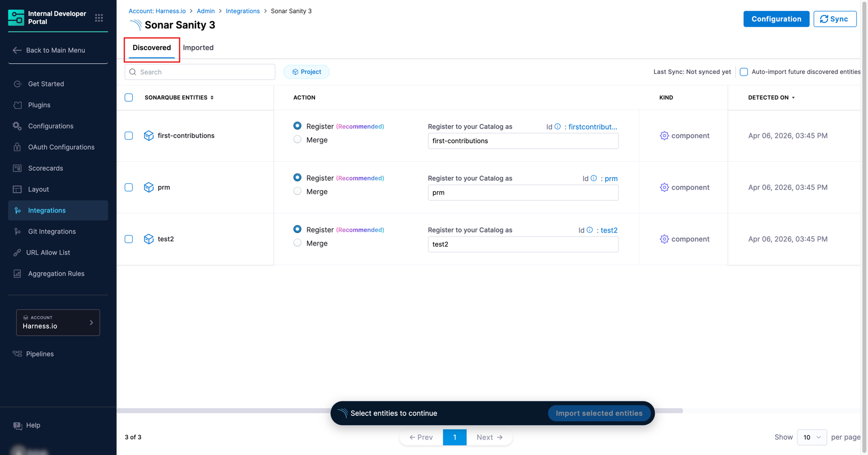868x455 pixels.
Task: Click the Help icon in sidebar
Action: pyautogui.click(x=18, y=425)
